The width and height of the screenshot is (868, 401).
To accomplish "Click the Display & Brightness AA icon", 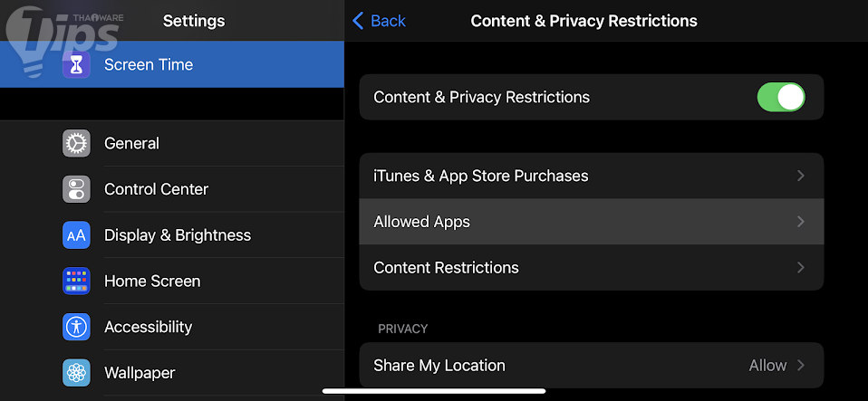I will click(76, 235).
